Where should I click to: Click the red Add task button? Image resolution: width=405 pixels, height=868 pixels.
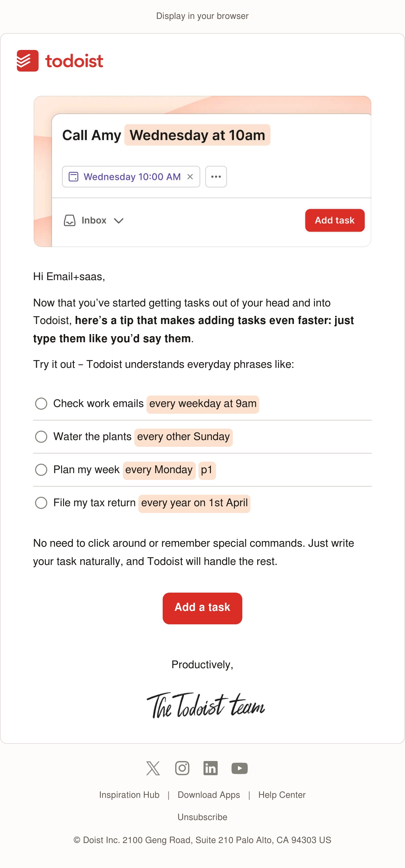(335, 220)
